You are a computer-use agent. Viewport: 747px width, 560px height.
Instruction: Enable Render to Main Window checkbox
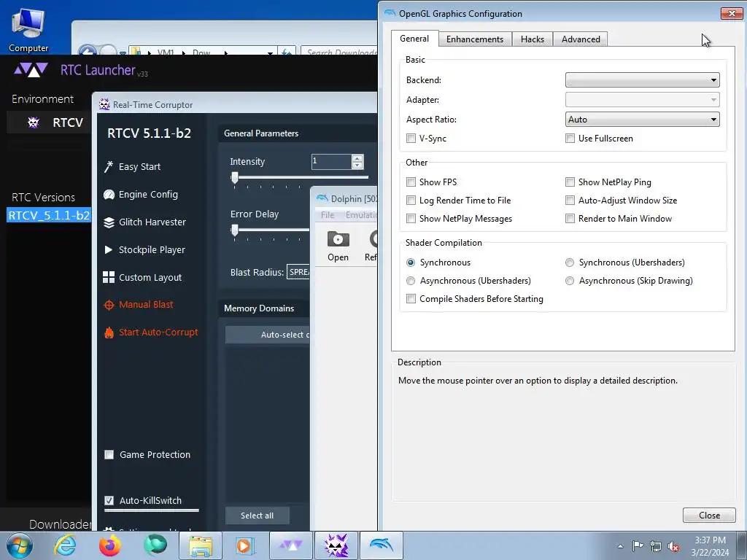[x=570, y=219]
